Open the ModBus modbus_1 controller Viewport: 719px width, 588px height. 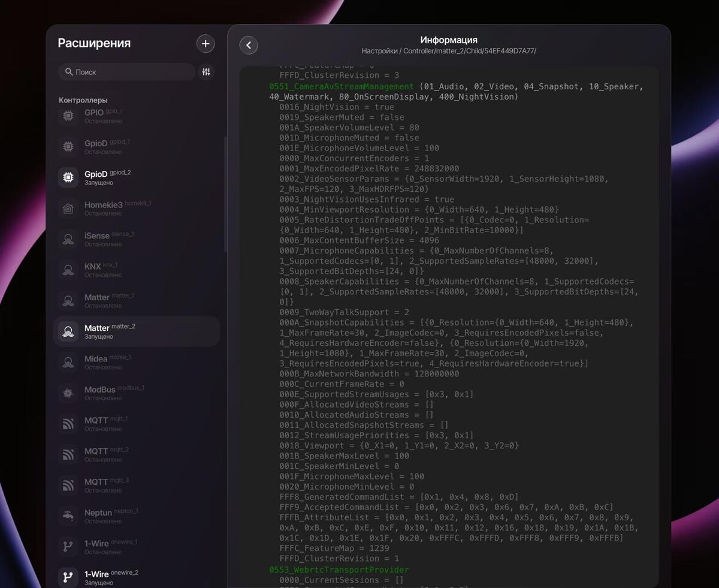click(137, 393)
